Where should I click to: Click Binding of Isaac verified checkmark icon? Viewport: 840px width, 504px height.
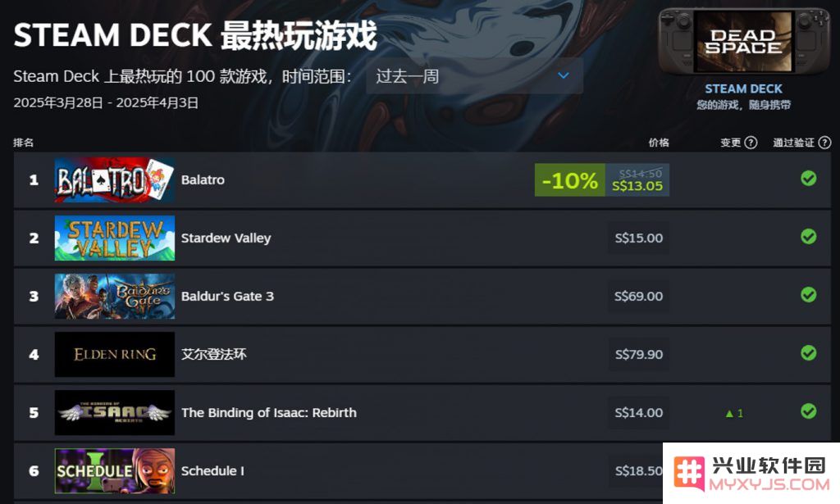coord(808,411)
